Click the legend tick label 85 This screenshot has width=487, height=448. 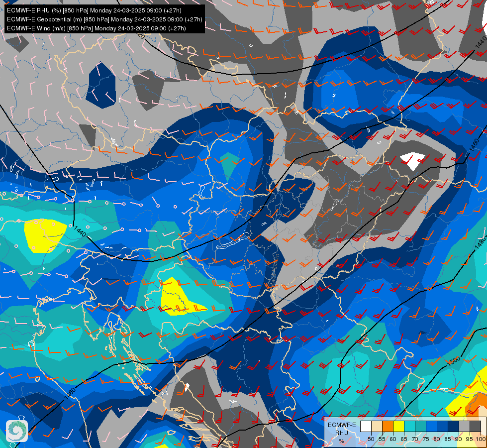tap(448, 439)
